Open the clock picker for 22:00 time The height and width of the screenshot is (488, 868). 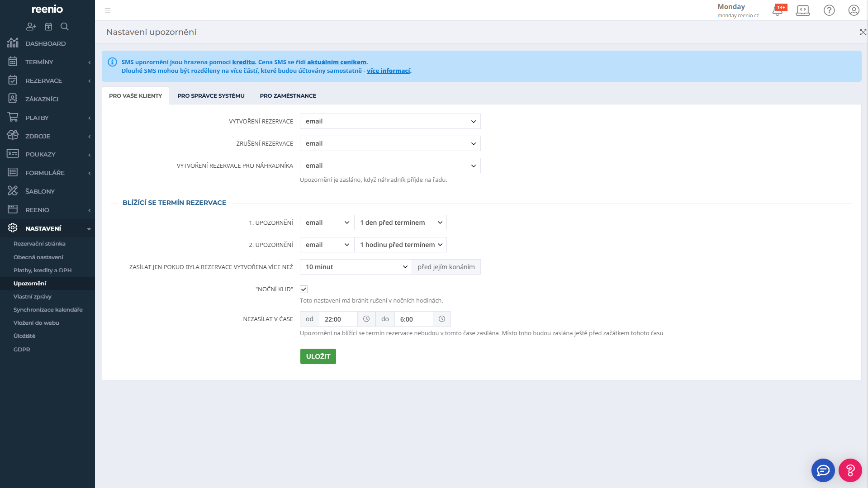366,319
